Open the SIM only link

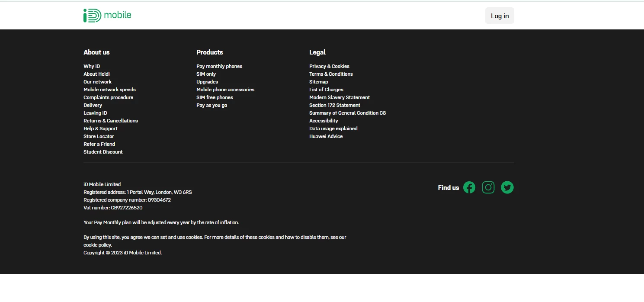[206, 74]
